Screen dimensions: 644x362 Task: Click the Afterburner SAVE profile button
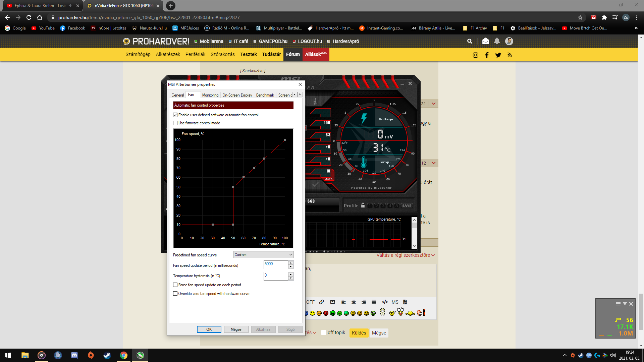[407, 206]
